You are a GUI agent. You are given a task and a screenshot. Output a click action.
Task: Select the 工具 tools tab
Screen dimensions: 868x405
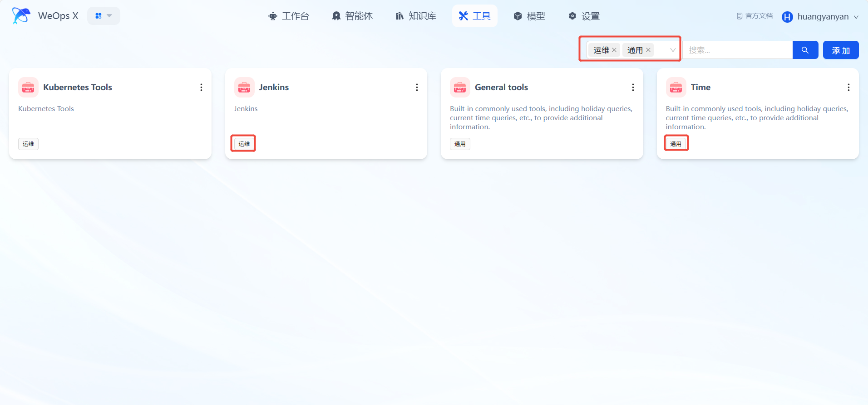(475, 16)
